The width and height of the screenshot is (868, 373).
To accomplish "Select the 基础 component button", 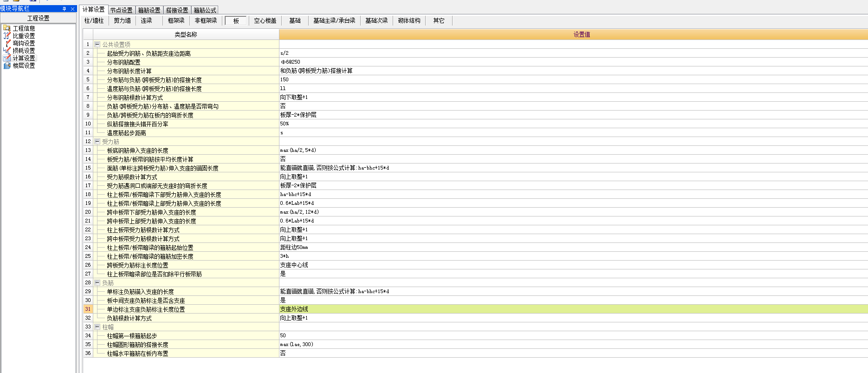I will pos(295,20).
